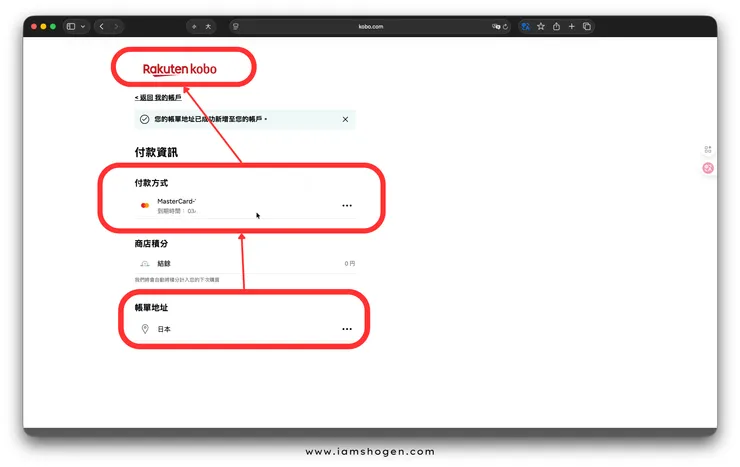Screen dimensions: 740x467
Task: Click the 0 円 balance value
Action: (350, 264)
